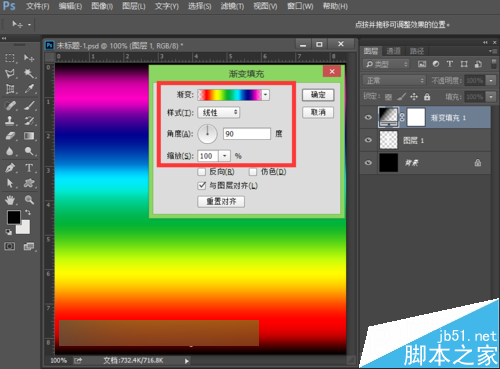Select the Magic Wand tool

[x=29, y=73]
